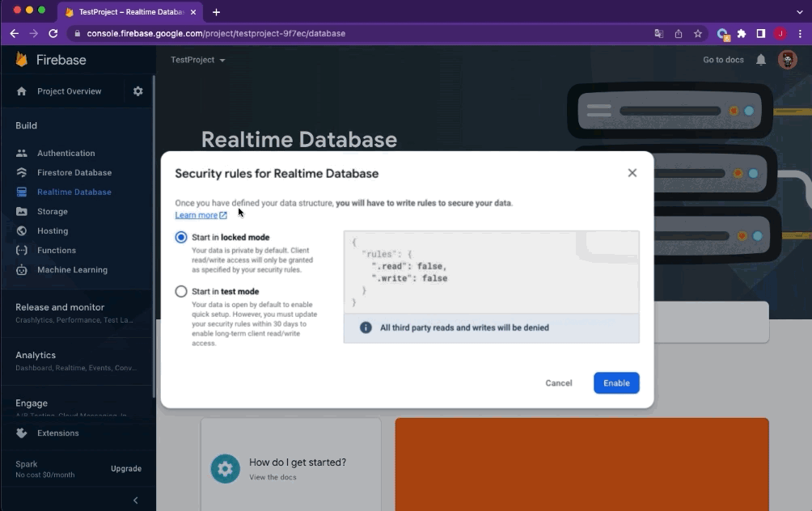This screenshot has height=511, width=812.
Task: Open Chrome's three-dot menu
Action: (800, 34)
